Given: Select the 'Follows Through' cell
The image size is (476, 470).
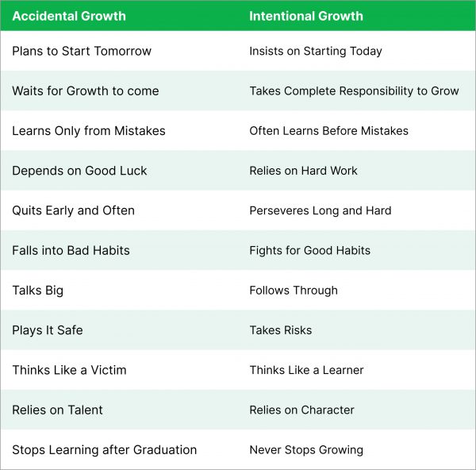Looking at the screenshot, I should (x=294, y=290).
